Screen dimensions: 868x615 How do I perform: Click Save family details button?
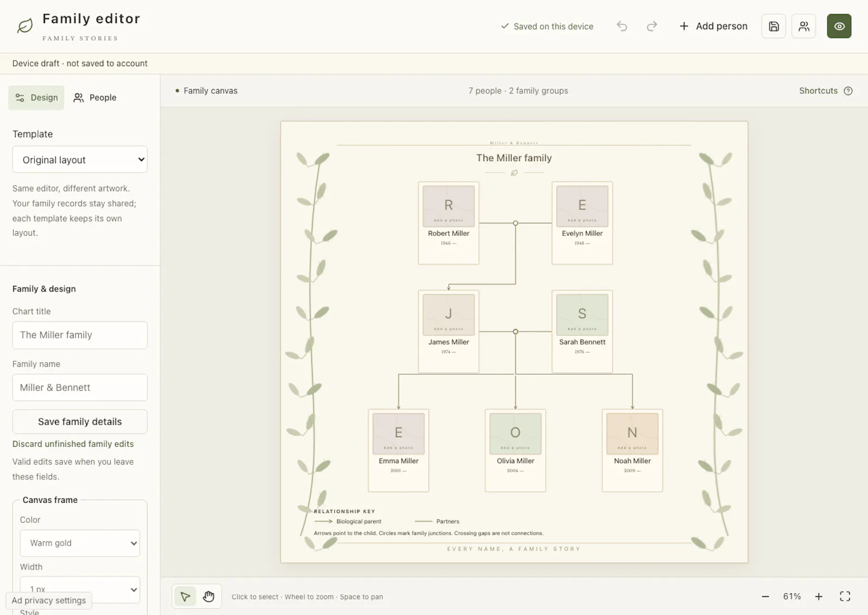click(80, 421)
